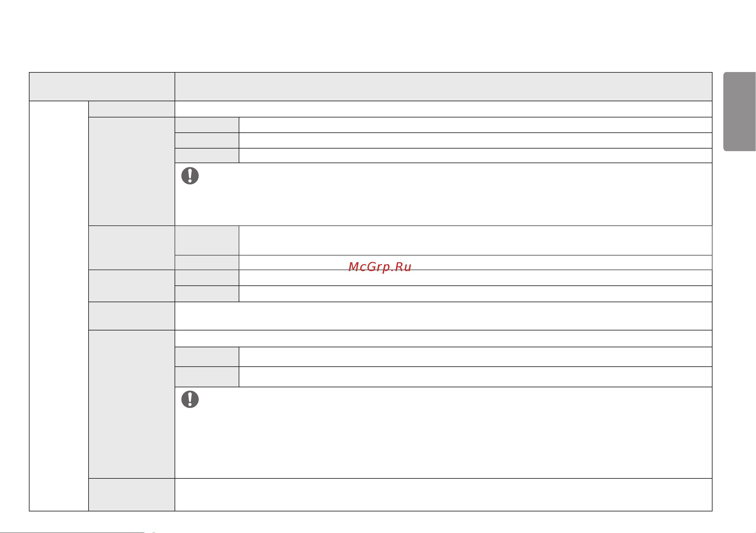Select the dark gray side tab on right edge
Image resolution: width=756 pixels, height=533 pixels.
tap(739, 112)
